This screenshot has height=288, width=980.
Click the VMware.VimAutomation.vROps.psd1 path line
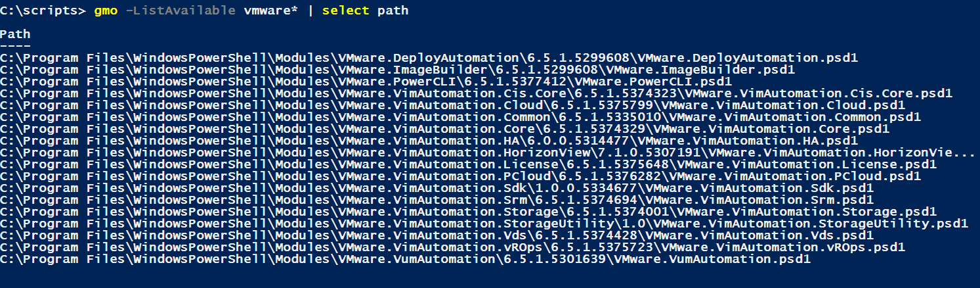coord(453,247)
